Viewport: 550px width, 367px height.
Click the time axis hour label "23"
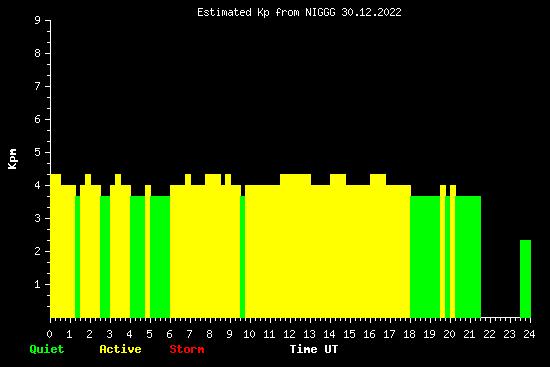tap(509, 334)
